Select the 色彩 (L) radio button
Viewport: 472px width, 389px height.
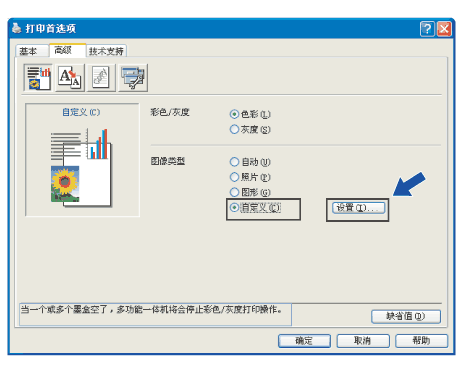[250, 114]
